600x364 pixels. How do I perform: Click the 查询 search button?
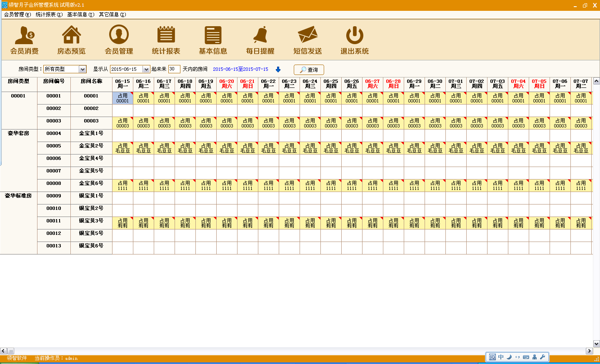point(309,70)
